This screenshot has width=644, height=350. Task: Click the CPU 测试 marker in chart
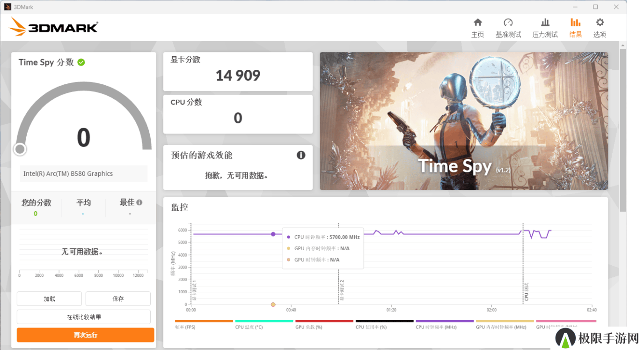(x=526, y=291)
